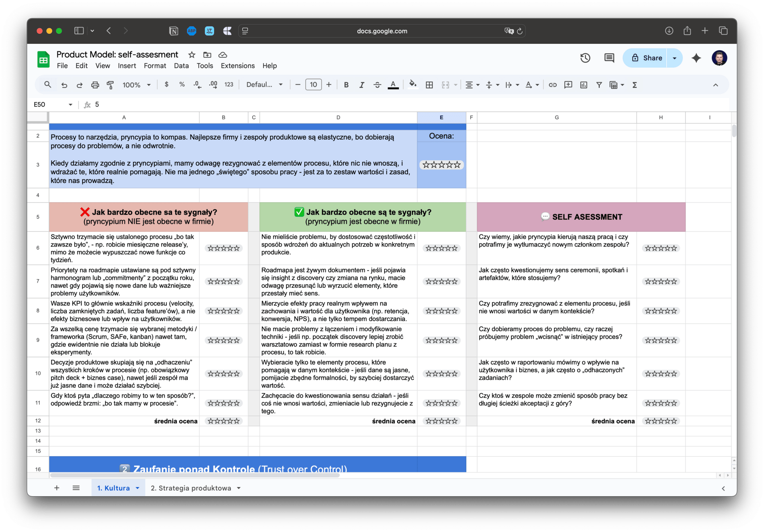Open version history clock icon
Viewport: 764px width, 532px height.
point(585,58)
